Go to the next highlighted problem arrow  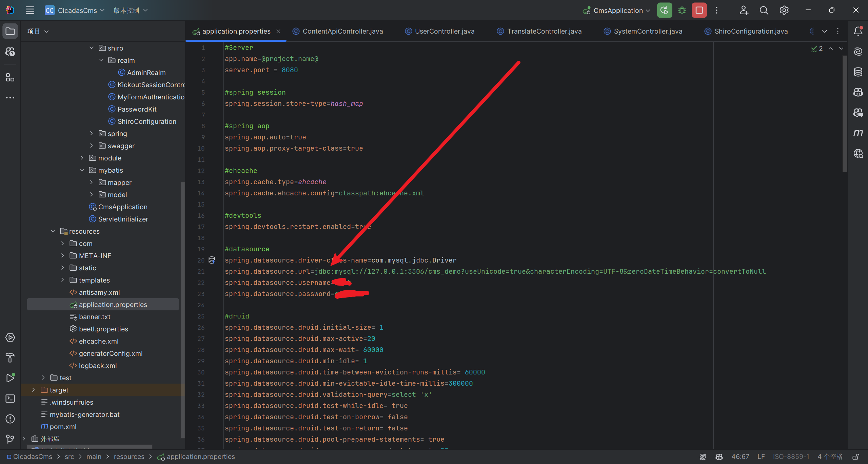pyautogui.click(x=841, y=49)
